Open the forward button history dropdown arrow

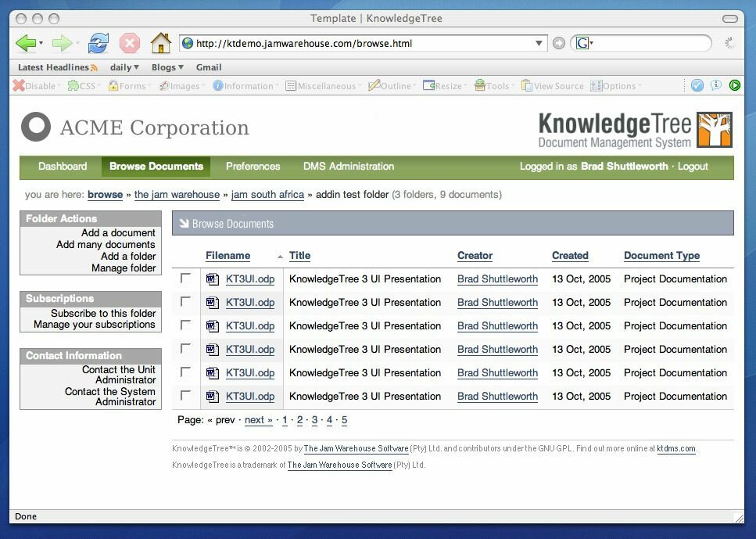(x=77, y=43)
